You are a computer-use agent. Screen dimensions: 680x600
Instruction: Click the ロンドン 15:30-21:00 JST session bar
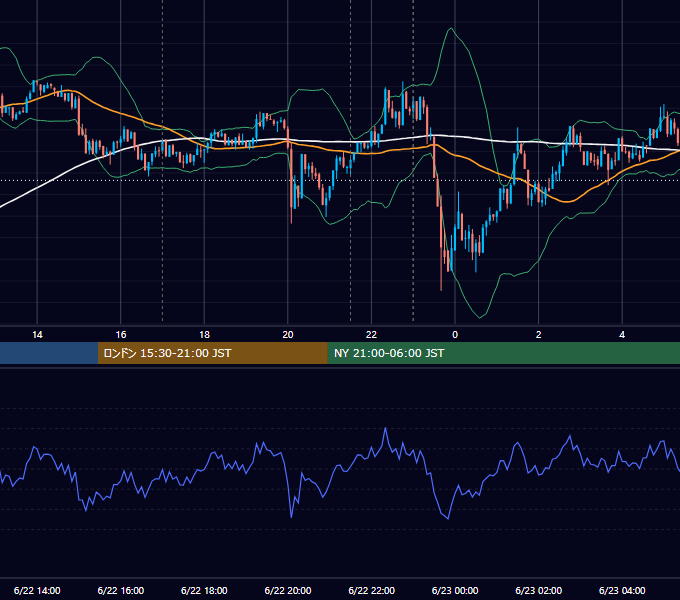coord(212,353)
